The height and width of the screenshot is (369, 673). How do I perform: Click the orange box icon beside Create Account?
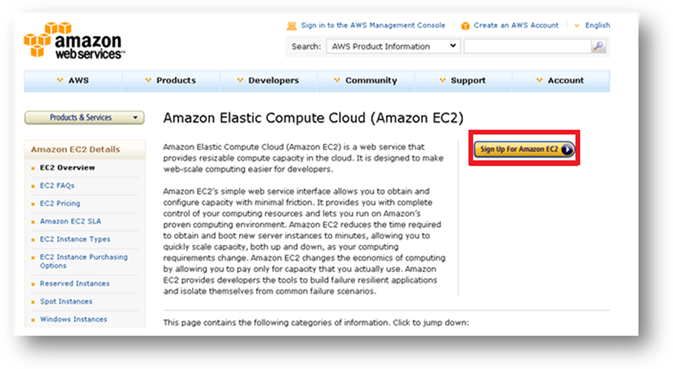click(x=465, y=26)
